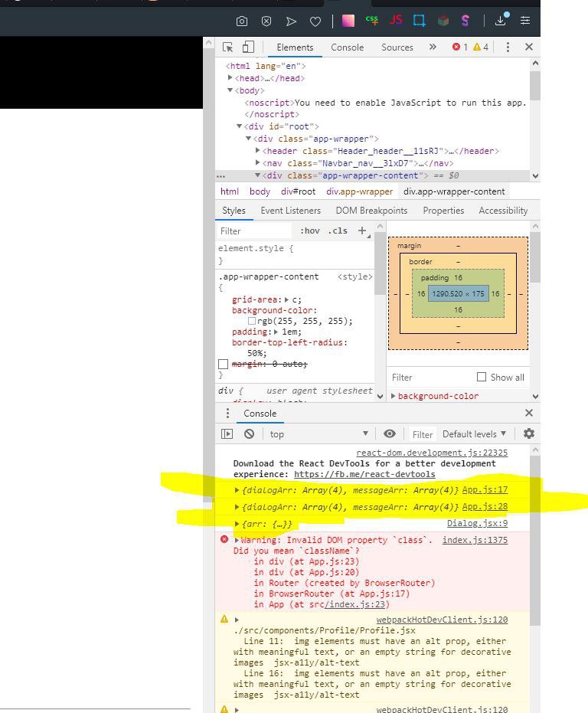Open the Properties tab
This screenshot has width=588, height=713.
click(x=443, y=211)
